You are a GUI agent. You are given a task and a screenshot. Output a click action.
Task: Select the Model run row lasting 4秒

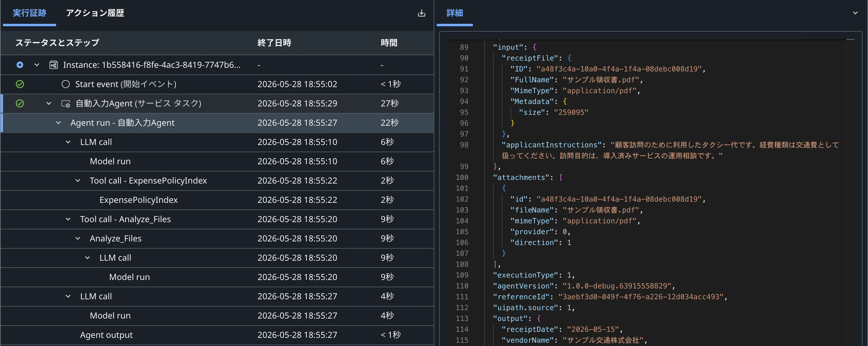point(217,316)
